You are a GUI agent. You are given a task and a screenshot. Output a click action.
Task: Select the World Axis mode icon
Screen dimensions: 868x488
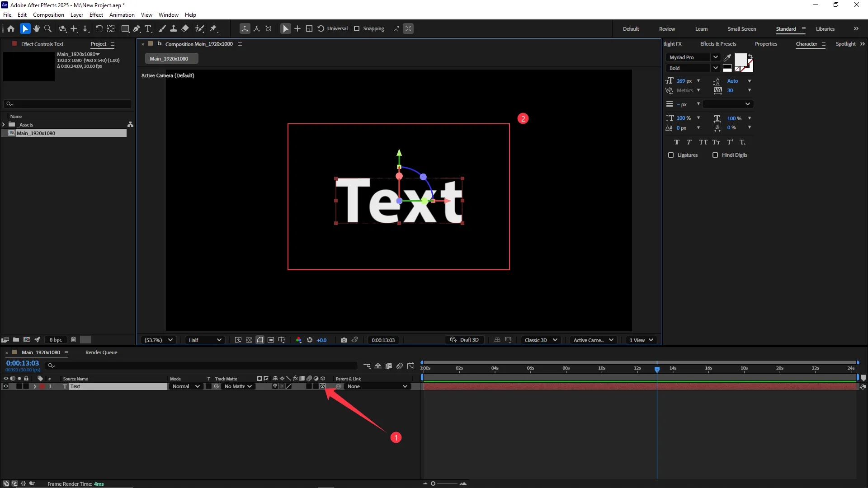(x=257, y=28)
